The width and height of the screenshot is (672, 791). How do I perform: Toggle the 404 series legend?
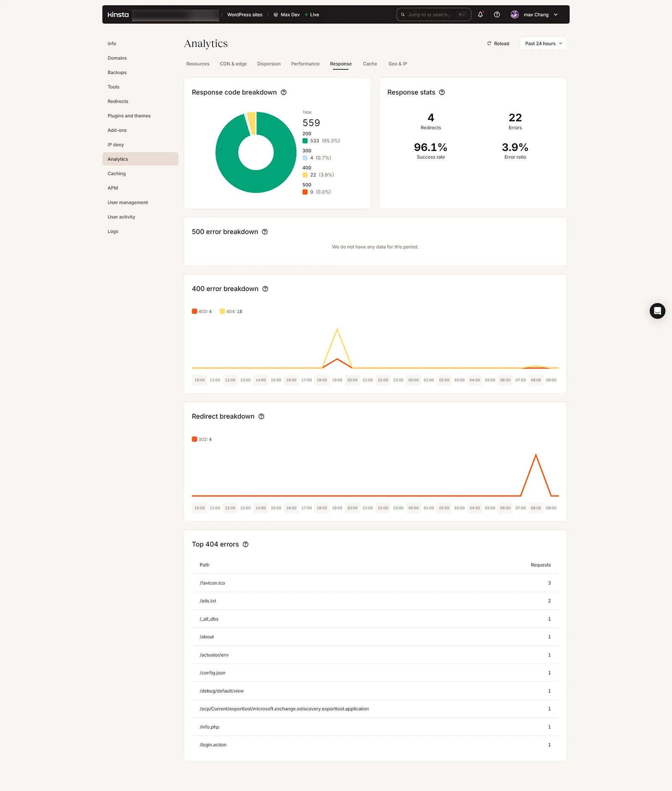pyautogui.click(x=231, y=312)
